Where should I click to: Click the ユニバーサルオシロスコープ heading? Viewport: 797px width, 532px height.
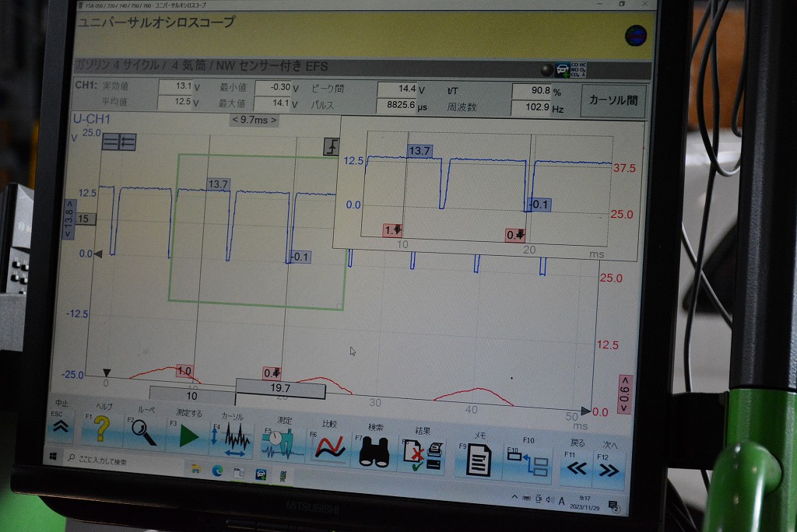click(x=156, y=23)
